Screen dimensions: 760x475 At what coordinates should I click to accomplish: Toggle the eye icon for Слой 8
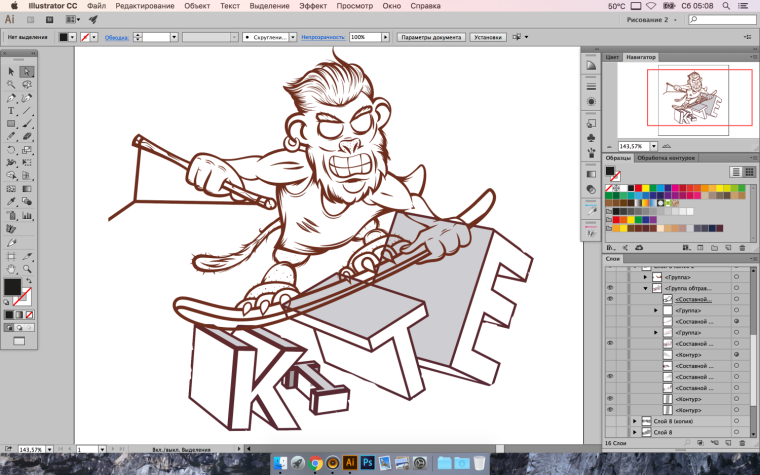tap(610, 433)
